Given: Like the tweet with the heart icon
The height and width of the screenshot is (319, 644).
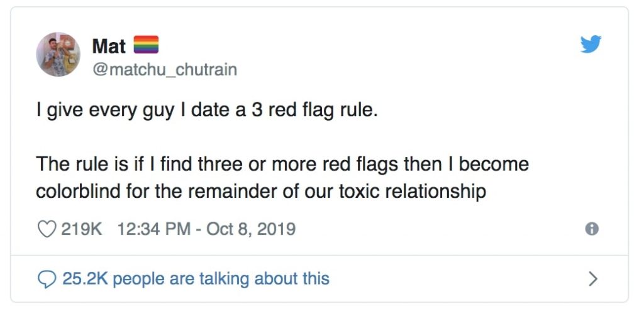Looking at the screenshot, I should tap(47, 229).
